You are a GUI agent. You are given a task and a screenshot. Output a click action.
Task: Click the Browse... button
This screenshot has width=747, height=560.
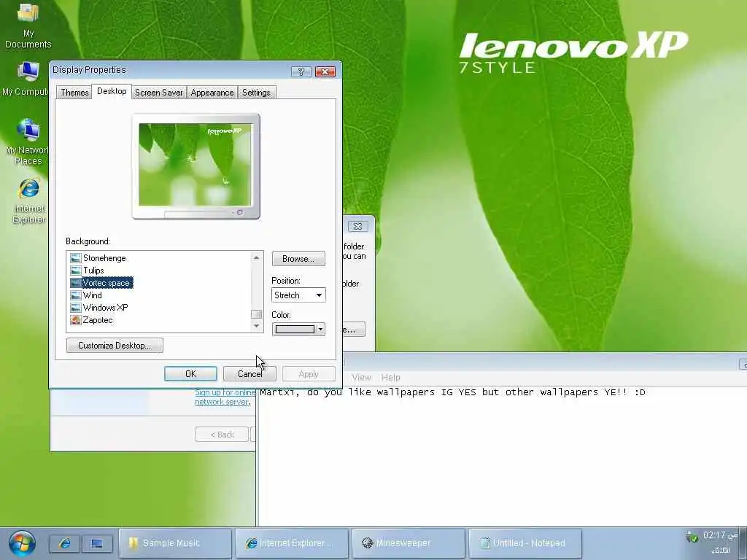(298, 259)
